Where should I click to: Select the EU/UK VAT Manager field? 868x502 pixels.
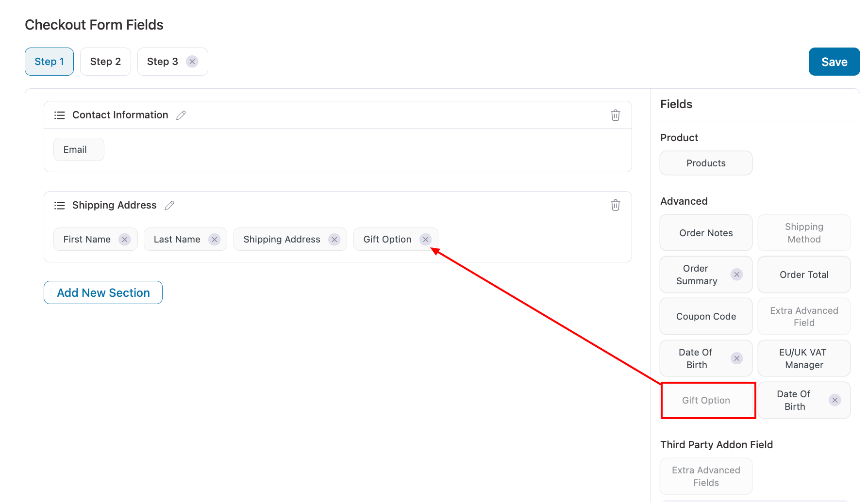tap(804, 358)
